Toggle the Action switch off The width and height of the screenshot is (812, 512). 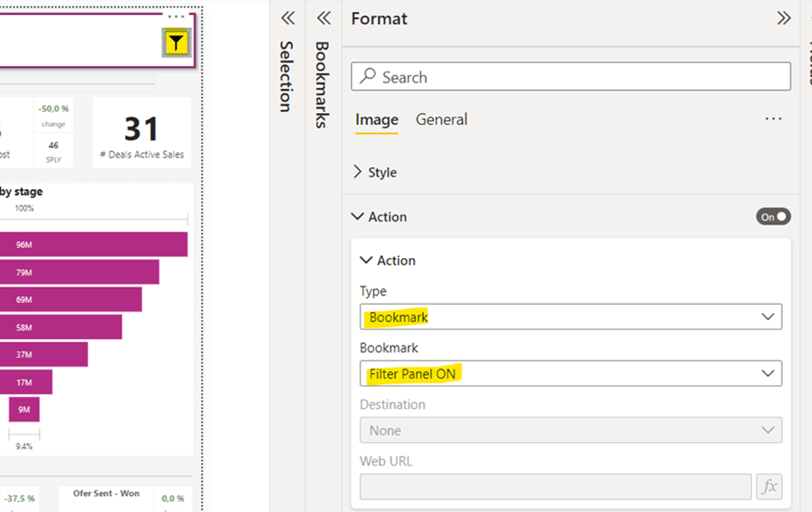click(x=773, y=216)
